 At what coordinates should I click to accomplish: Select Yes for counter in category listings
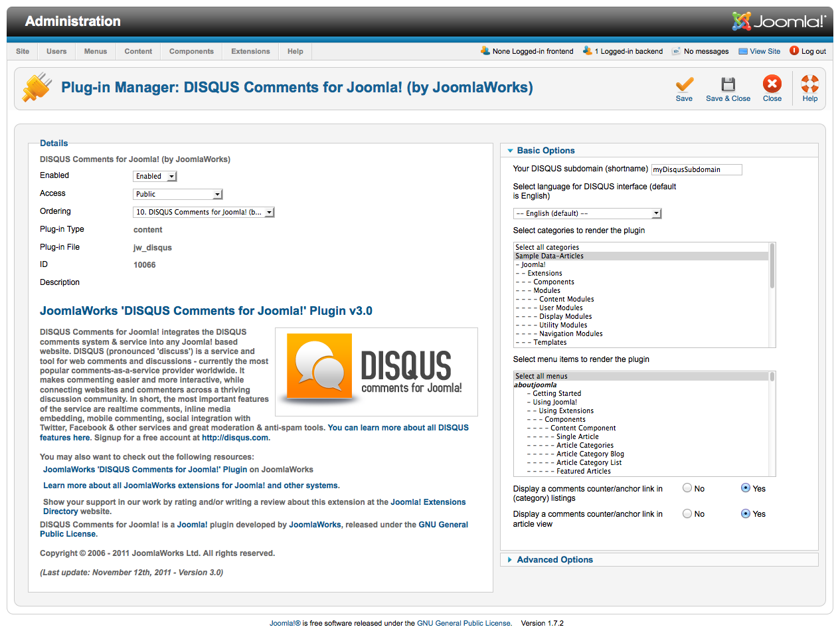(x=746, y=488)
